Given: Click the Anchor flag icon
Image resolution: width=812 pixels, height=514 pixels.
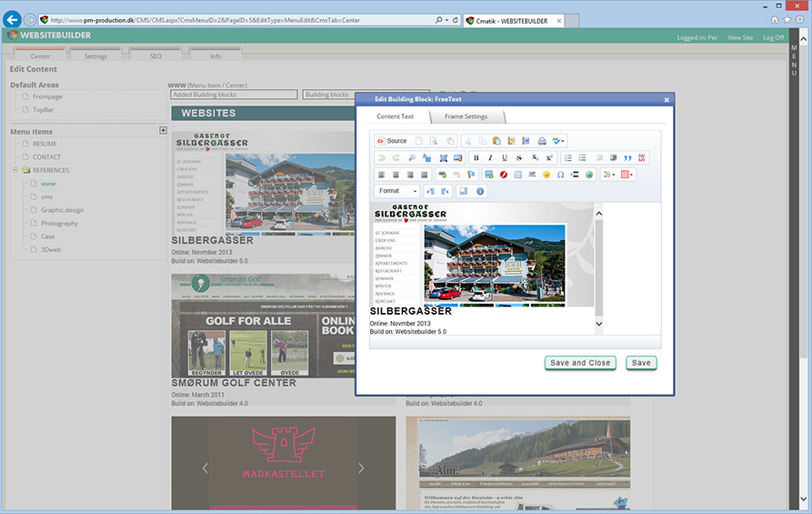Looking at the screenshot, I should coord(471,175).
